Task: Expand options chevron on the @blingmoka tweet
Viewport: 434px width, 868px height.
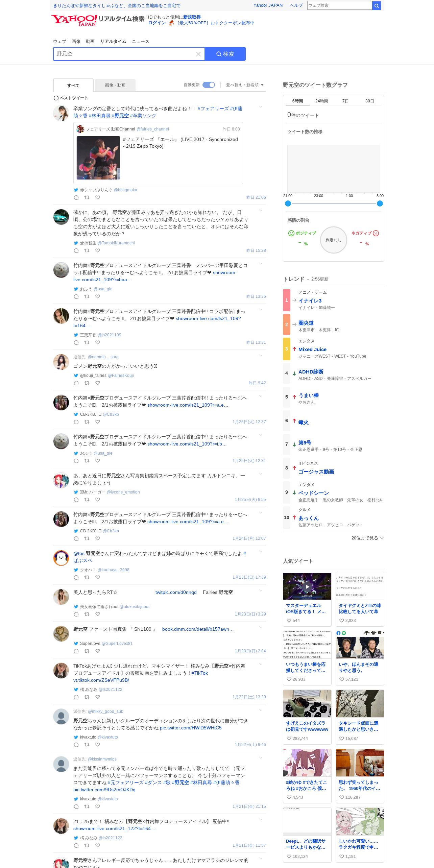Action: 261,107
